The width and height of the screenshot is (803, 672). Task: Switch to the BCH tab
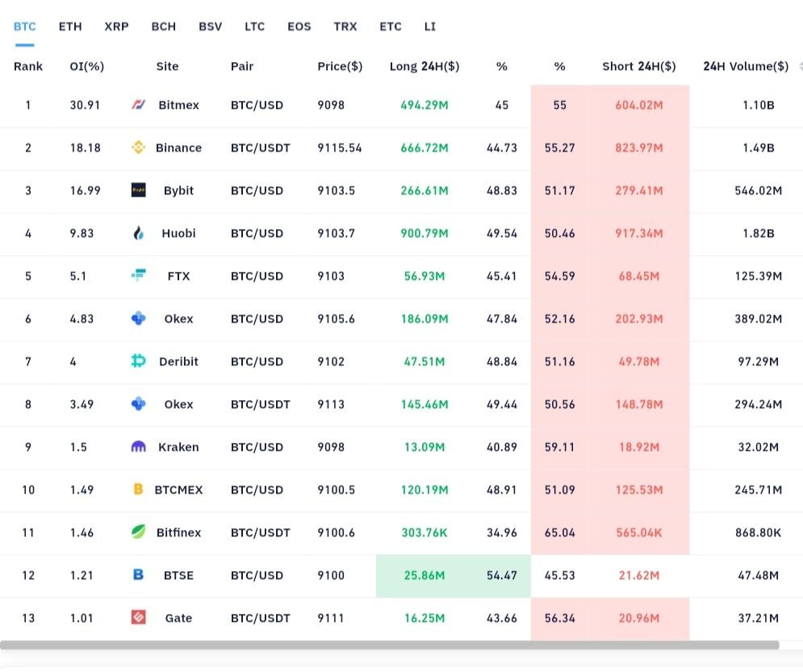click(163, 27)
